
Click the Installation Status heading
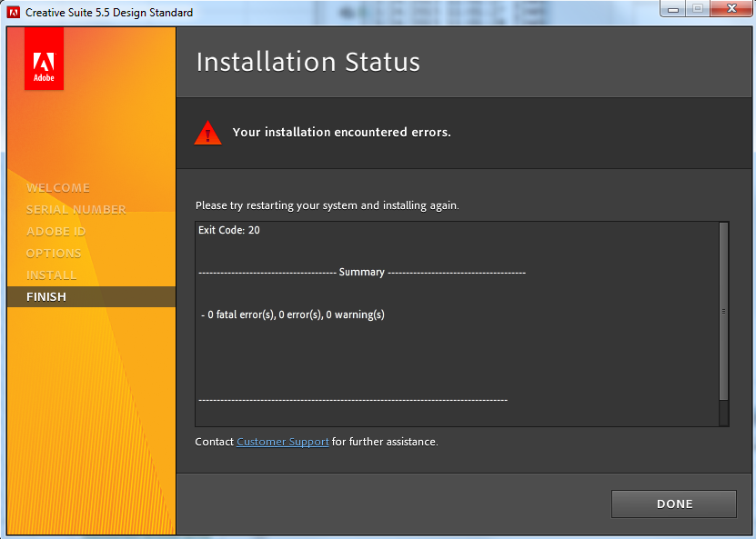tap(307, 62)
